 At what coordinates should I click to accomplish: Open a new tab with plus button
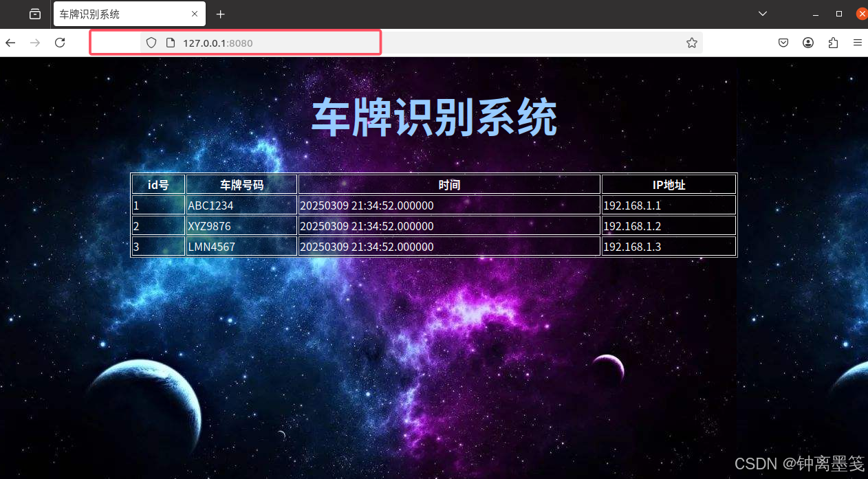pyautogui.click(x=221, y=14)
